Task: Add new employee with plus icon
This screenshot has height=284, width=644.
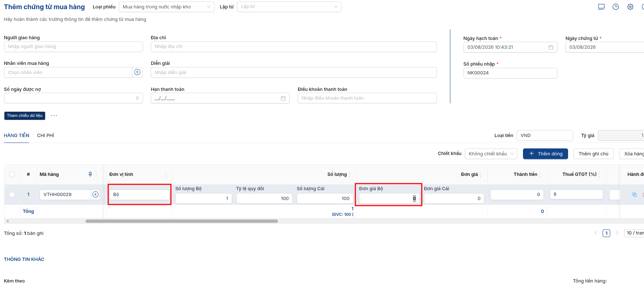Action: tap(137, 72)
